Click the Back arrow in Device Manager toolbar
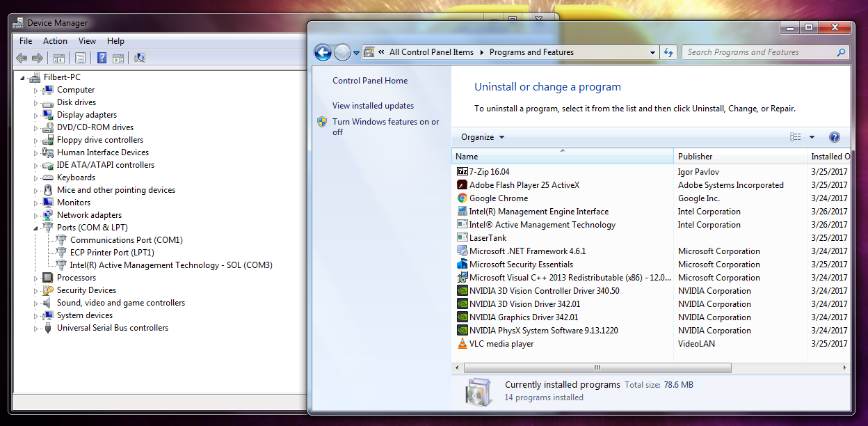This screenshot has width=868, height=426. 22,58
